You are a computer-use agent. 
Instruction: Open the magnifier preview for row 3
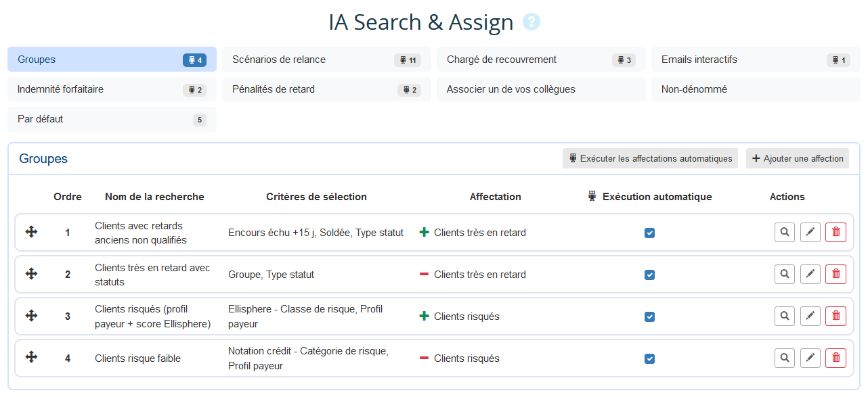pos(785,317)
